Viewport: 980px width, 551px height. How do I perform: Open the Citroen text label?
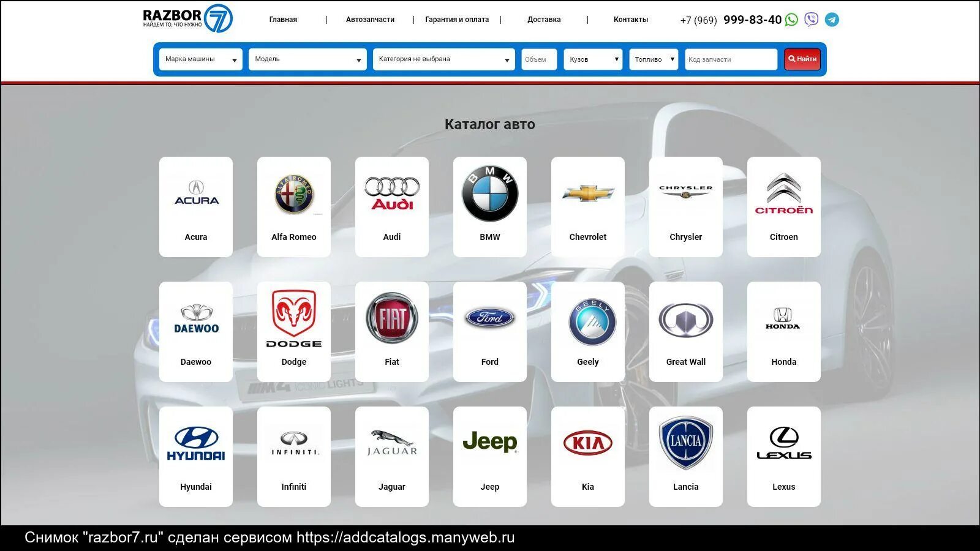tap(784, 237)
